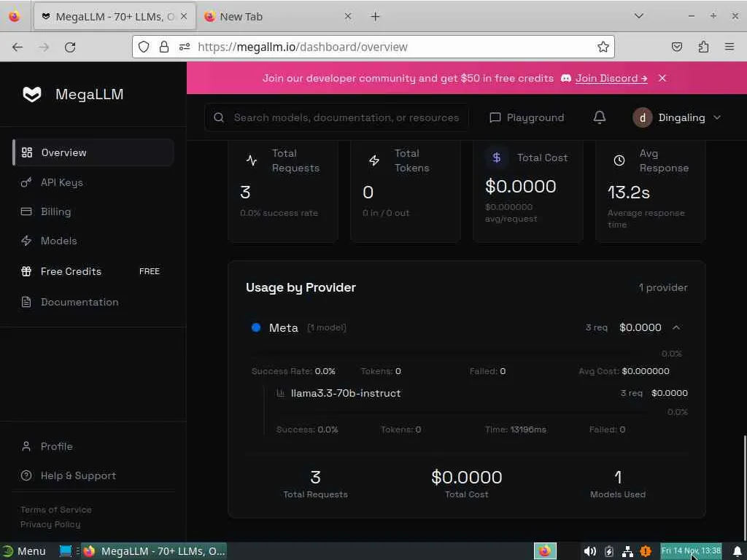Click the Discord logo icon in banner
The height and width of the screenshot is (560, 747).
tap(566, 78)
